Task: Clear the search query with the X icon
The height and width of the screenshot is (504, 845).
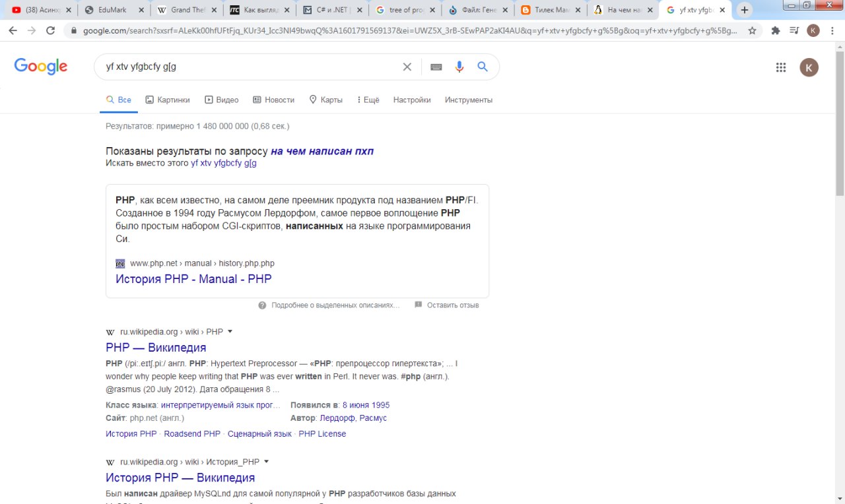Action: [x=407, y=67]
